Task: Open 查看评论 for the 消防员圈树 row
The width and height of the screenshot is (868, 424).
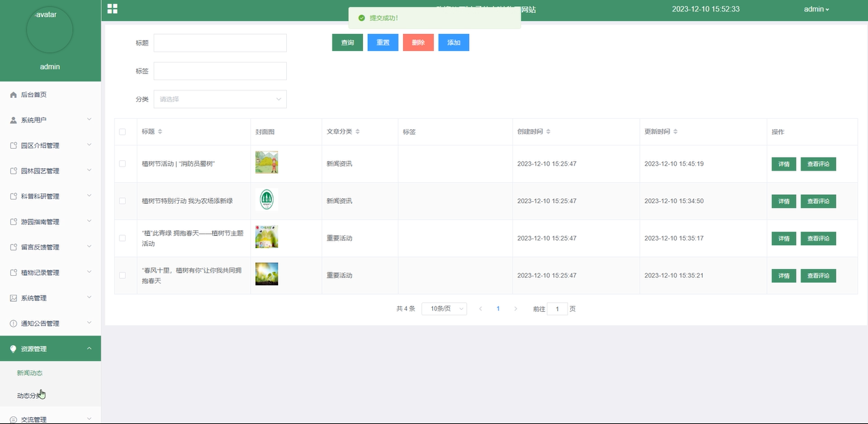Action: point(818,164)
